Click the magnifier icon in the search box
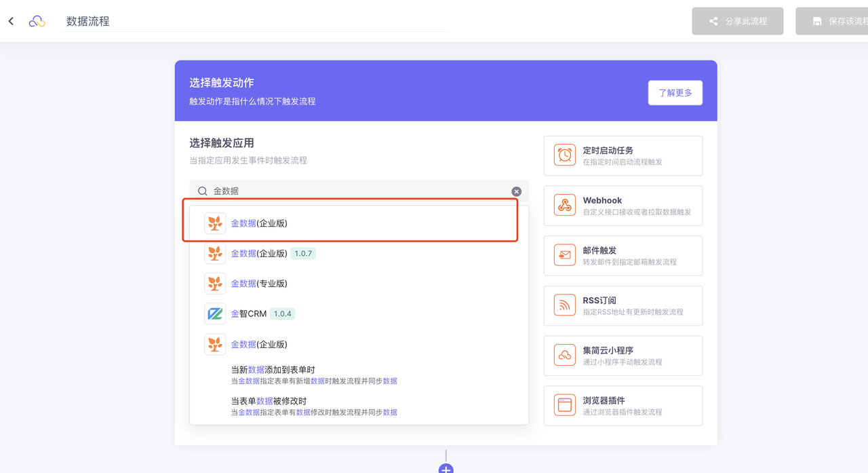868x473 pixels. coord(203,191)
